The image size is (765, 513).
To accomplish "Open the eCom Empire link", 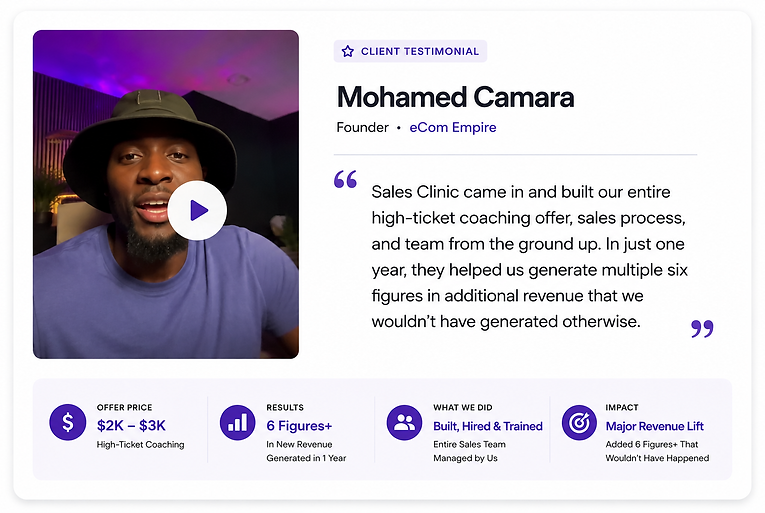I will (453, 127).
